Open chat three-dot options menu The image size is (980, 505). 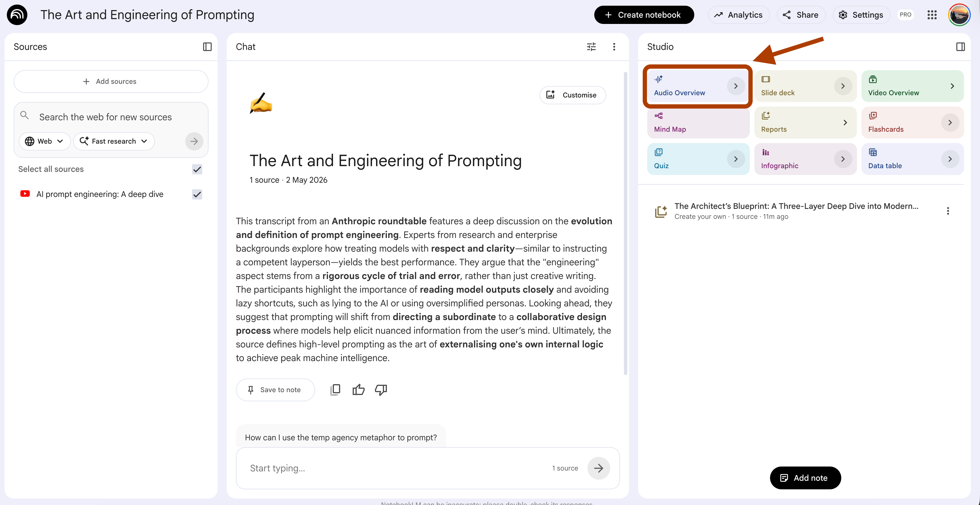click(x=614, y=47)
